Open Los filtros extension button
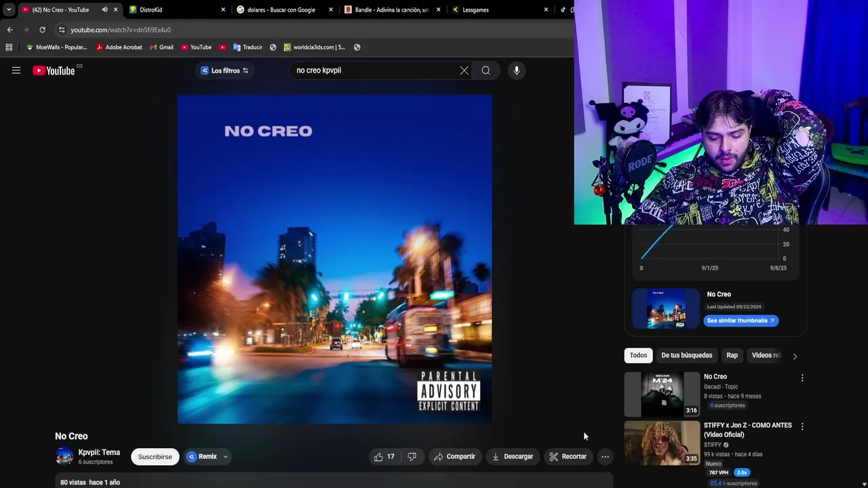The image size is (868, 488). [x=224, y=70]
